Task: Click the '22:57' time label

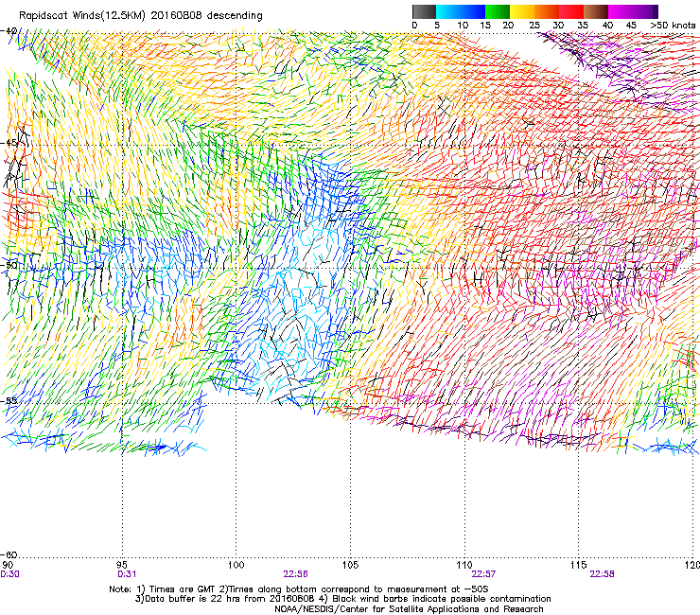Action: coord(484,574)
